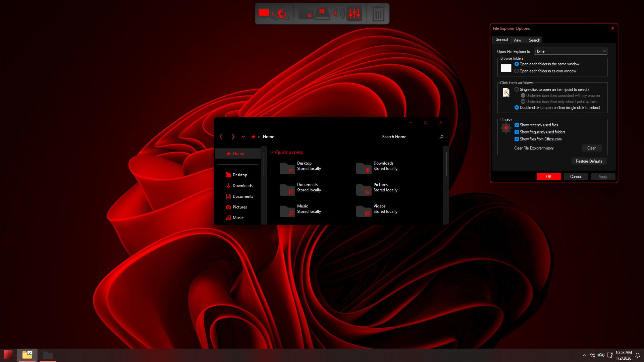Click the Restore Defaults button
644x362 pixels.
589,161
